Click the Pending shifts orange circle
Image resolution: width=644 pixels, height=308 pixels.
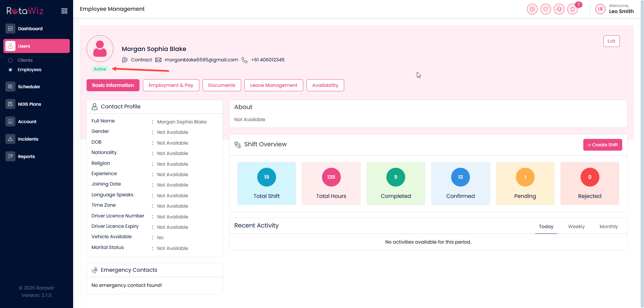tap(525, 177)
